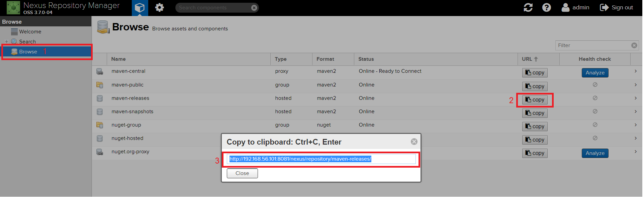
Task: Analyze health of maven-central
Action: 595,73
